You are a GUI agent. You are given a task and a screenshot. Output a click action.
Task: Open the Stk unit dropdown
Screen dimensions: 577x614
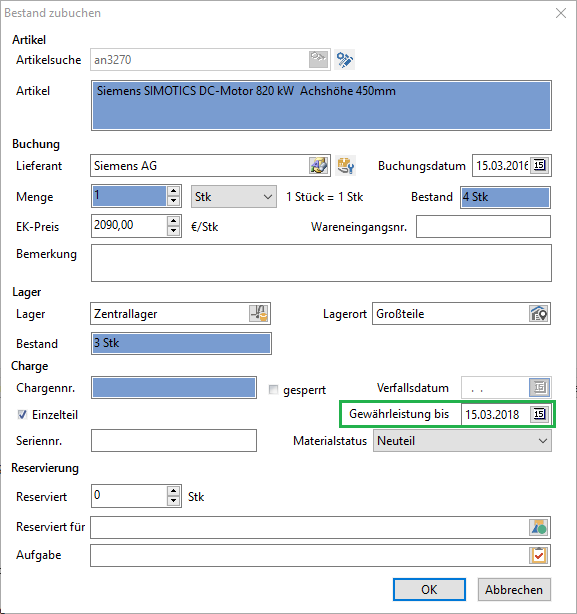coord(234,197)
